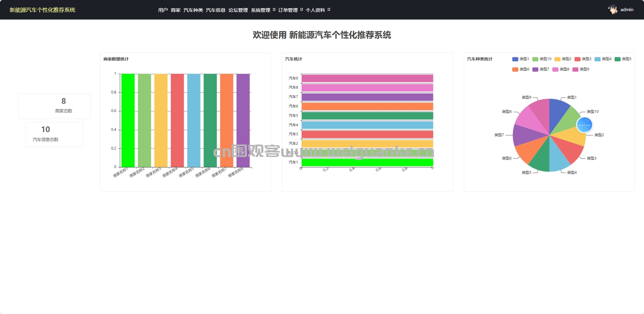Open the 用户 menu item

(163, 10)
